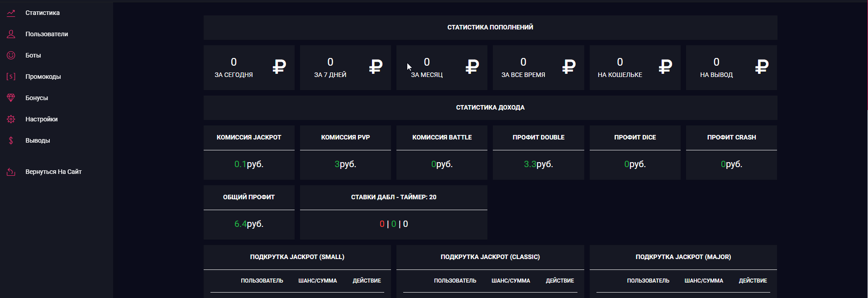This screenshot has height=298, width=868.
Task: Click the Settings gear icon in sidebar
Action: click(x=11, y=119)
